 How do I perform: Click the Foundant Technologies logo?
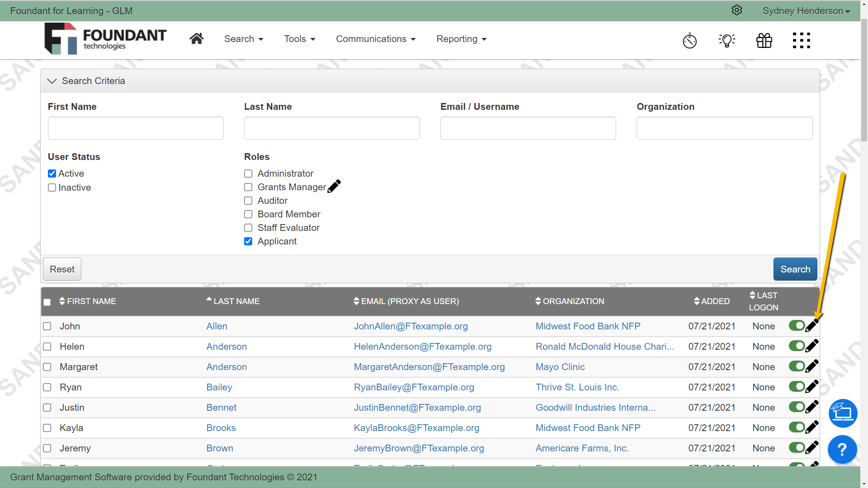point(105,39)
